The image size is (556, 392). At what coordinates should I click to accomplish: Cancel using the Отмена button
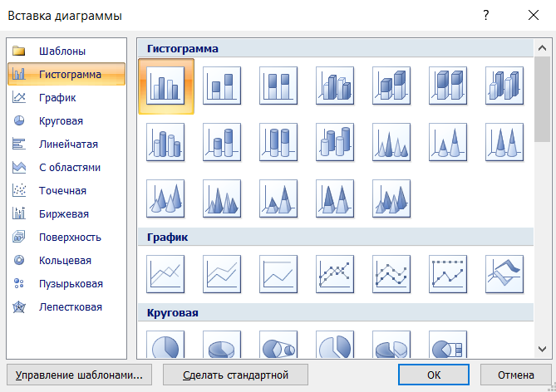click(516, 375)
